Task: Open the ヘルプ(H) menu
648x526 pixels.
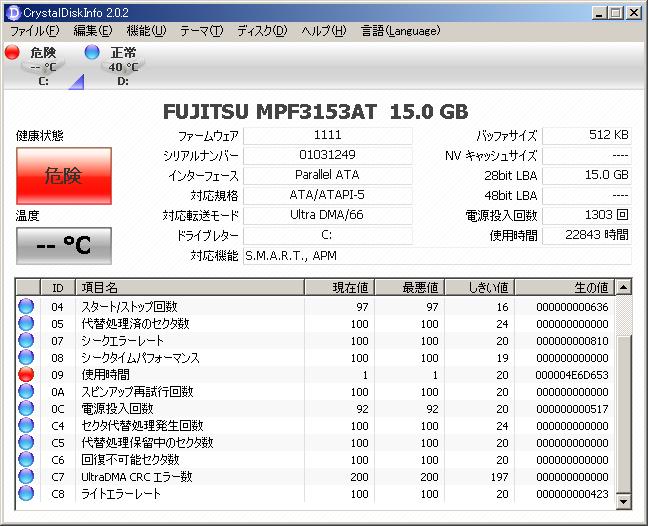Action: pyautogui.click(x=324, y=31)
